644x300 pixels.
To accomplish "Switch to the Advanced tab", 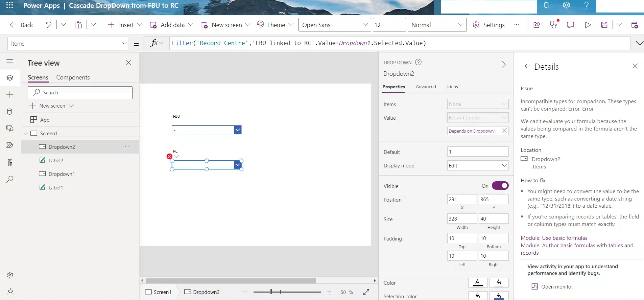I will click(426, 87).
